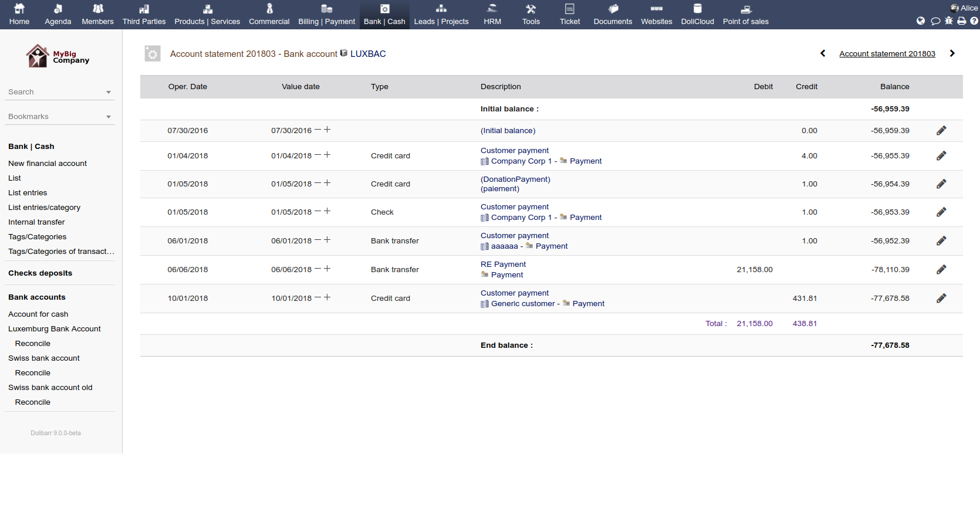Expand the Search dropdown in sidebar

109,92
